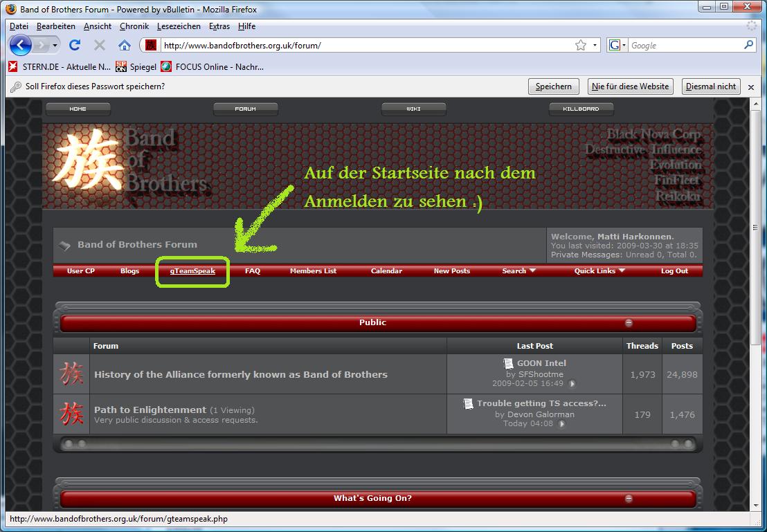
Task: Click the Path to Enlightenment status icon
Action: [71, 414]
